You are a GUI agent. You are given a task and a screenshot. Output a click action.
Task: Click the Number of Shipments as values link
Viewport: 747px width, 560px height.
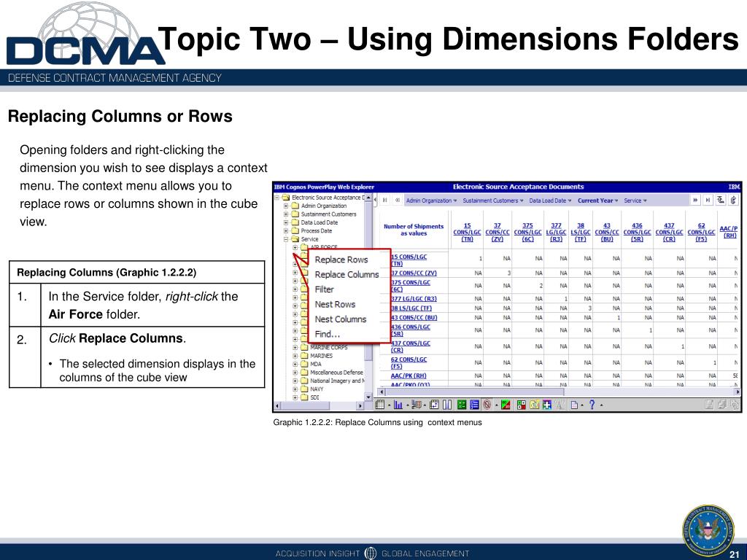point(414,230)
